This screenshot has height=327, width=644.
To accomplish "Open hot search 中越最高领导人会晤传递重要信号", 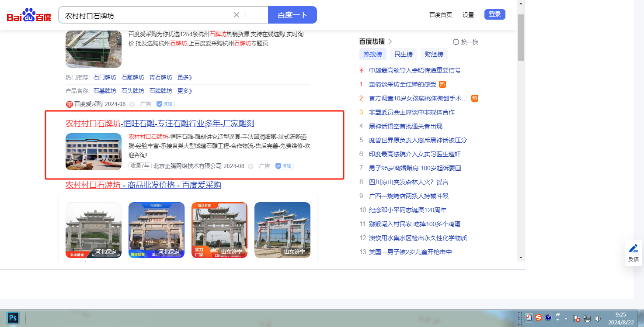I will coord(415,70).
